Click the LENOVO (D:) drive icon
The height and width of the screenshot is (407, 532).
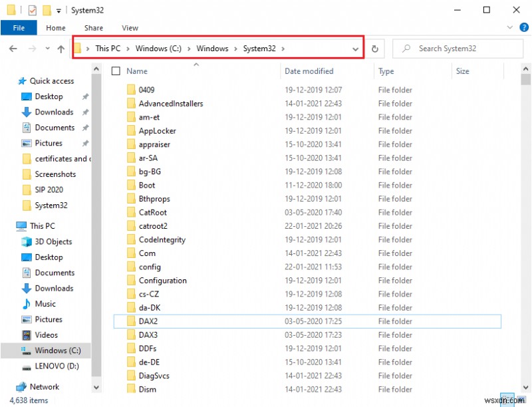[x=27, y=366]
